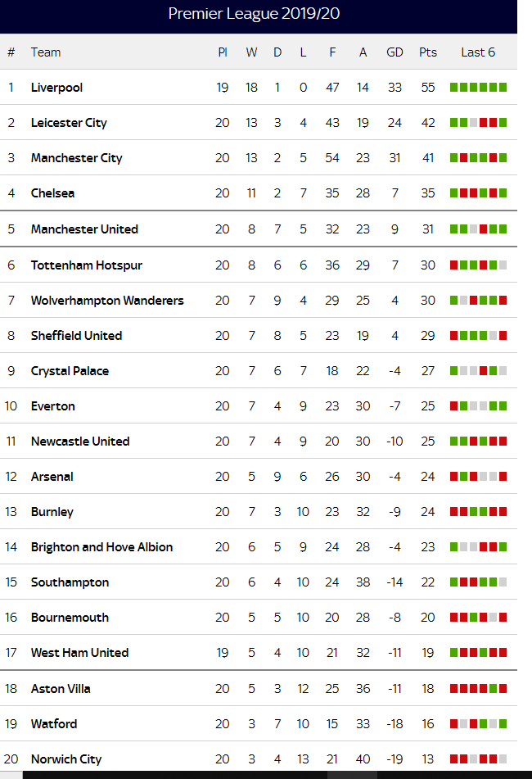Open Manchester City's team page

tap(76, 158)
